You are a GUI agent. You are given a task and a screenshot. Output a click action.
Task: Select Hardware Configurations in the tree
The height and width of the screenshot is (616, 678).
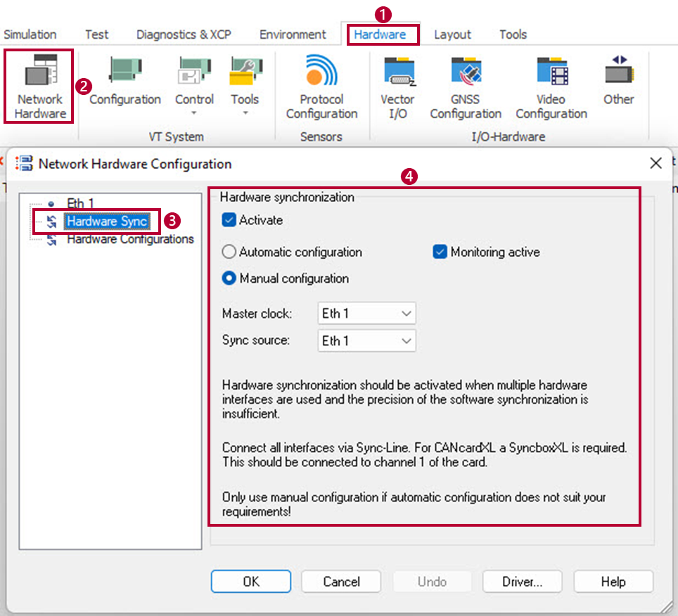(130, 239)
